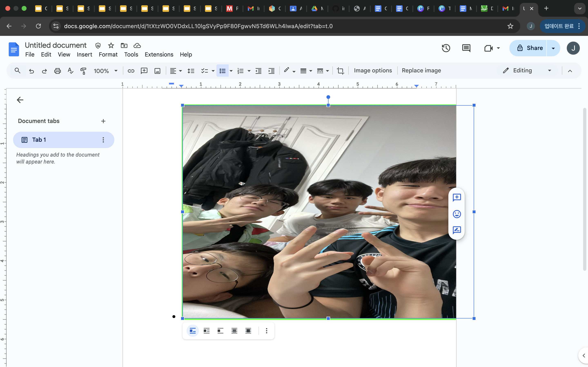Click the increase indent icon
This screenshot has height=367, width=588.
271,71
